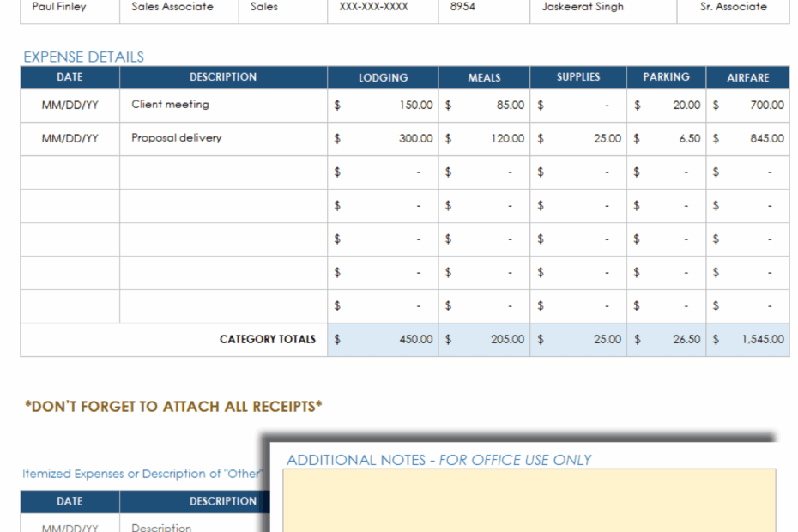
Task: Click the 20.00 parking amount
Action: coord(686,106)
